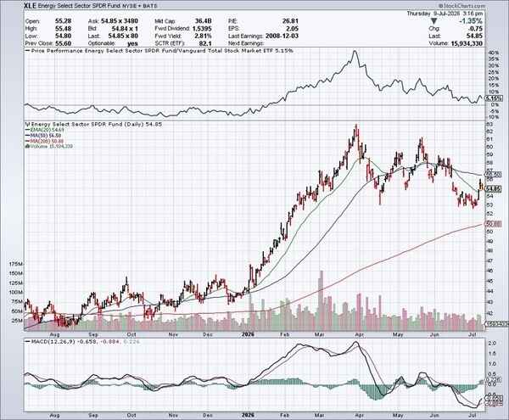Viewport: 509px width, 420px height.
Task: Select the Low value 54.80
Action: [63, 36]
